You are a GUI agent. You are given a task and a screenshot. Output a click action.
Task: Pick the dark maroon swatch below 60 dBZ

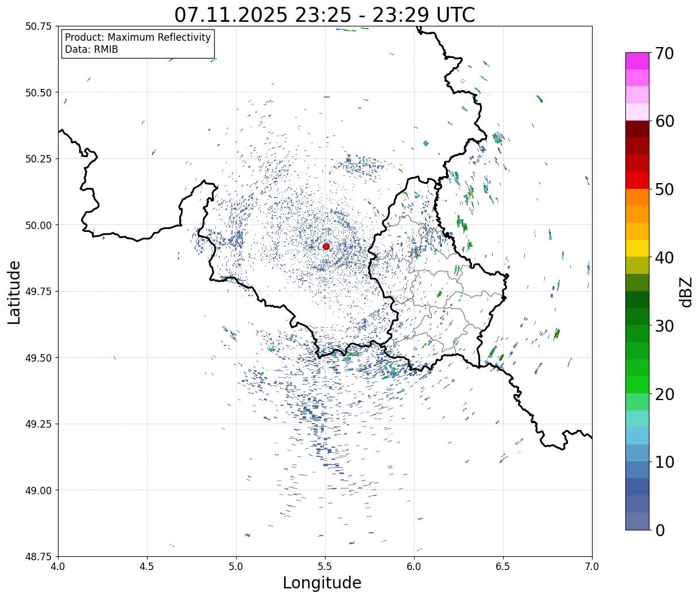(x=637, y=129)
